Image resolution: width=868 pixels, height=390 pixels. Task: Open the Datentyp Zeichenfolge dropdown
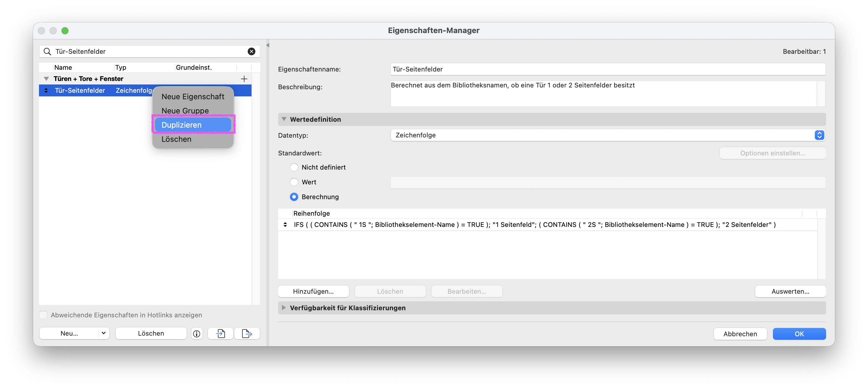608,135
